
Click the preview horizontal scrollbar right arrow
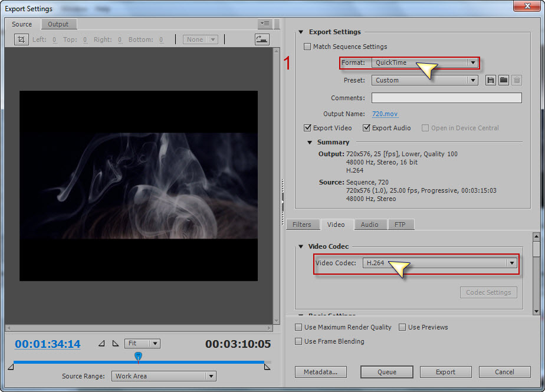(x=269, y=328)
